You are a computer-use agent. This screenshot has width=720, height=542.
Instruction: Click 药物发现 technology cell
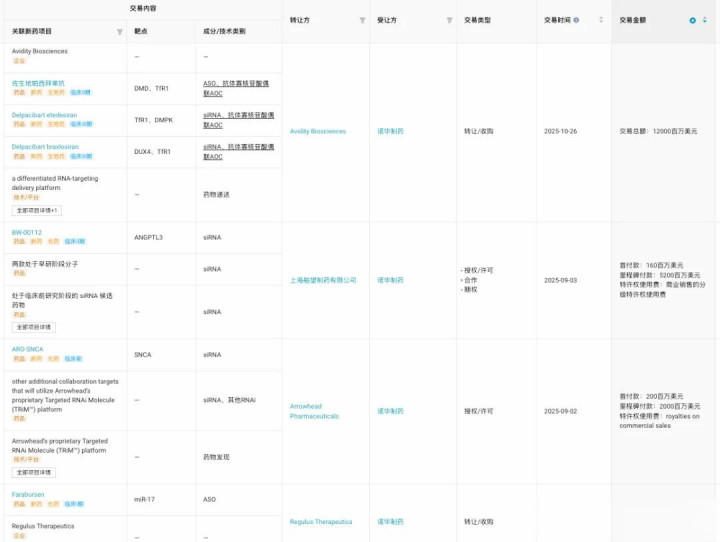click(x=216, y=457)
